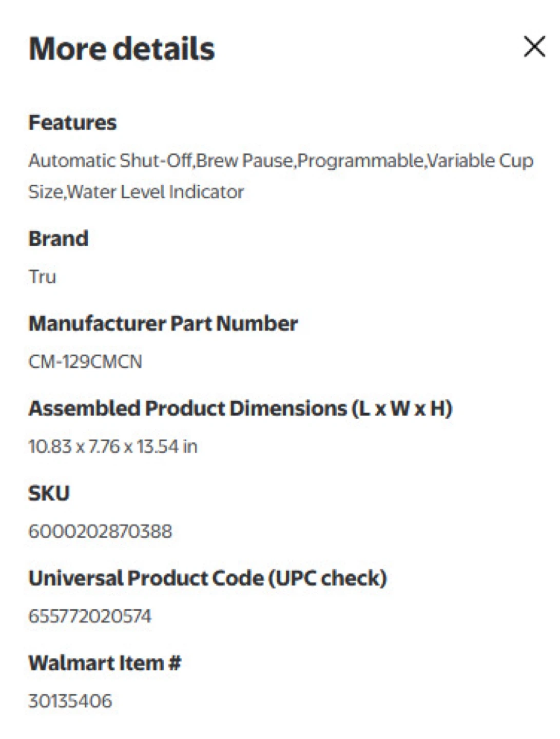Click the Water Level Indicator text
560x739 pixels.
(156, 192)
